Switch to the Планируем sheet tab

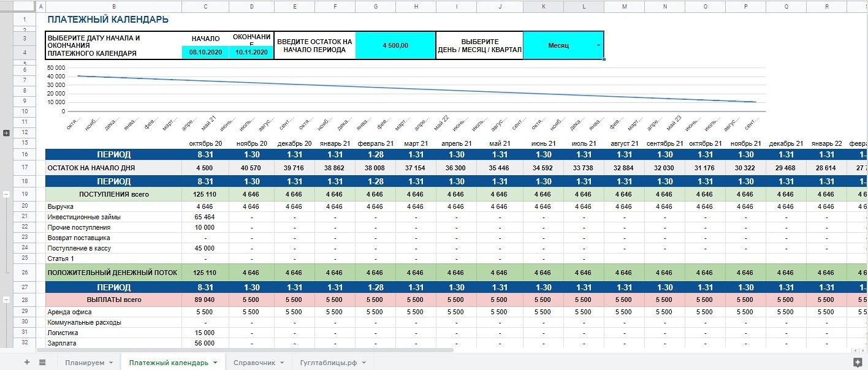click(85, 363)
